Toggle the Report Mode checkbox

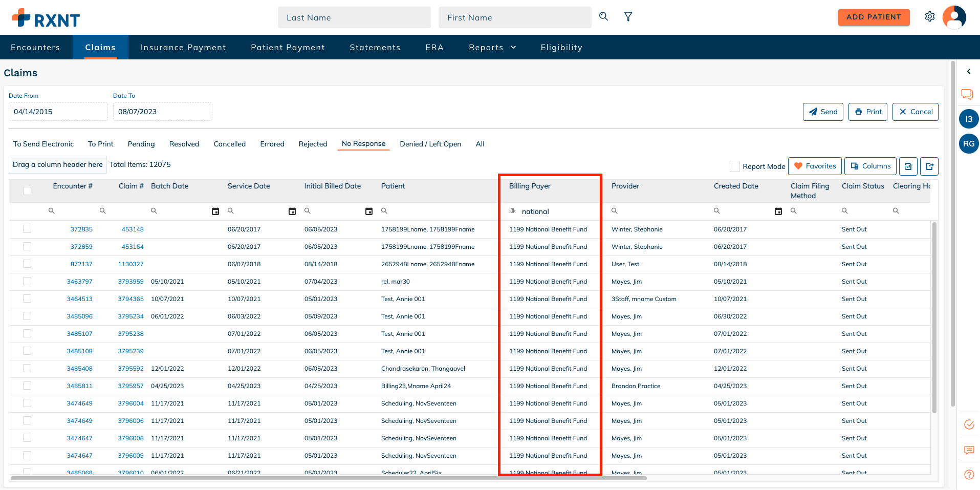734,166
